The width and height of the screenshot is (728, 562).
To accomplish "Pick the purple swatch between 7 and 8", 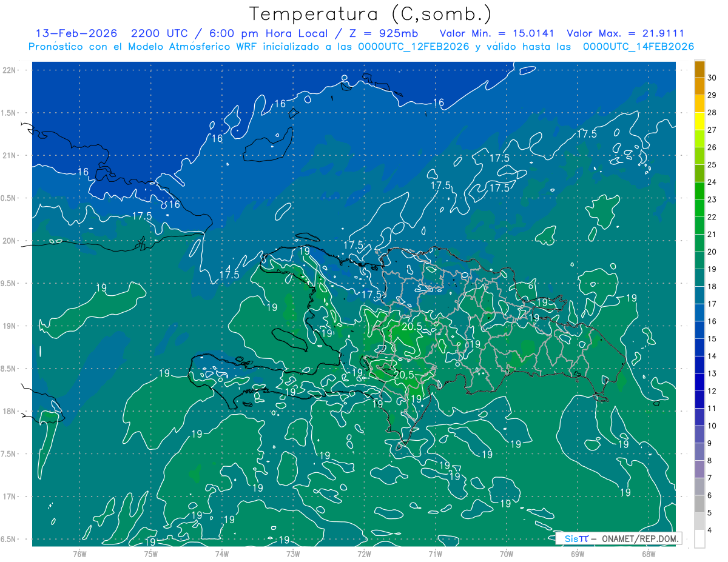I will click(699, 469).
